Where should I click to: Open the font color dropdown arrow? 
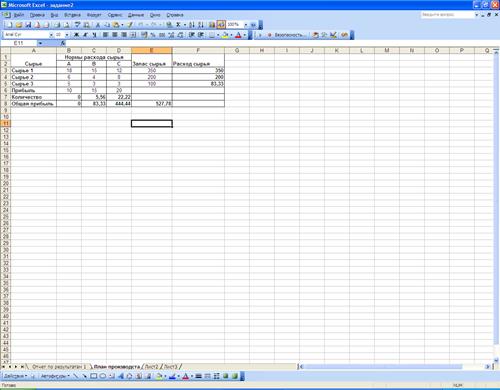point(245,35)
